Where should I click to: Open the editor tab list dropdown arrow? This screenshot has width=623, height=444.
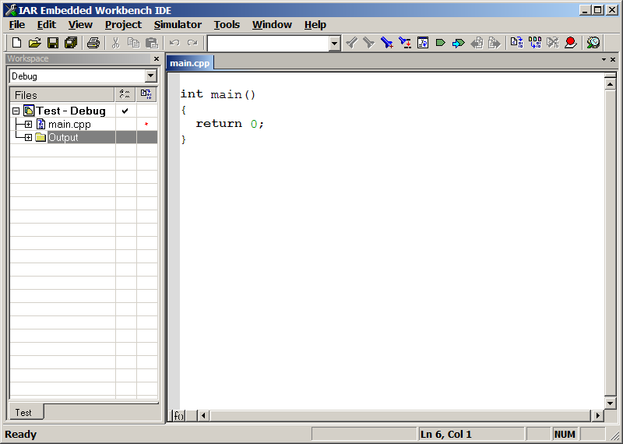[604, 60]
